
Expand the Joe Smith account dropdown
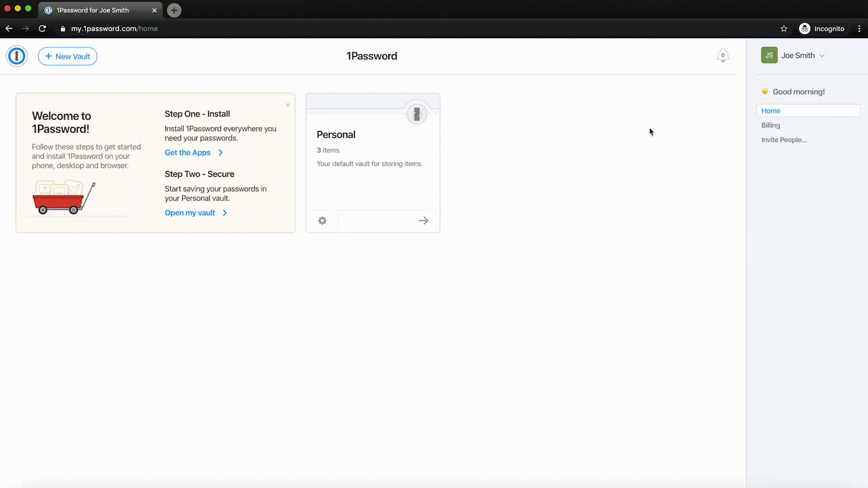click(822, 56)
